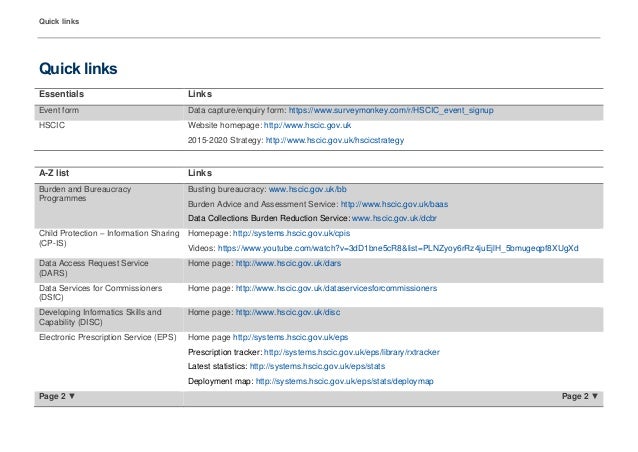Open the CP-IS homepage cpis link
Viewport: 638px width, 452px height.
point(291,234)
